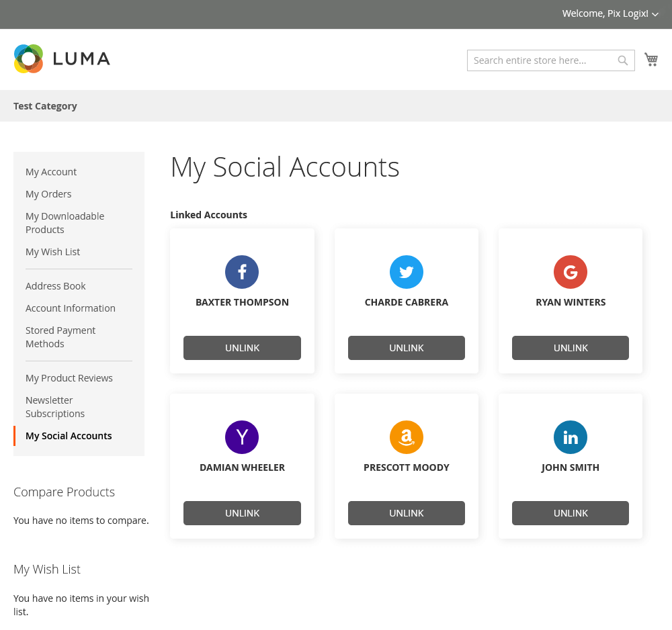Viewport: 672px width, 630px height.
Task: Expand the Welcome, Pix LogixI dropdown
Action: coord(610,13)
